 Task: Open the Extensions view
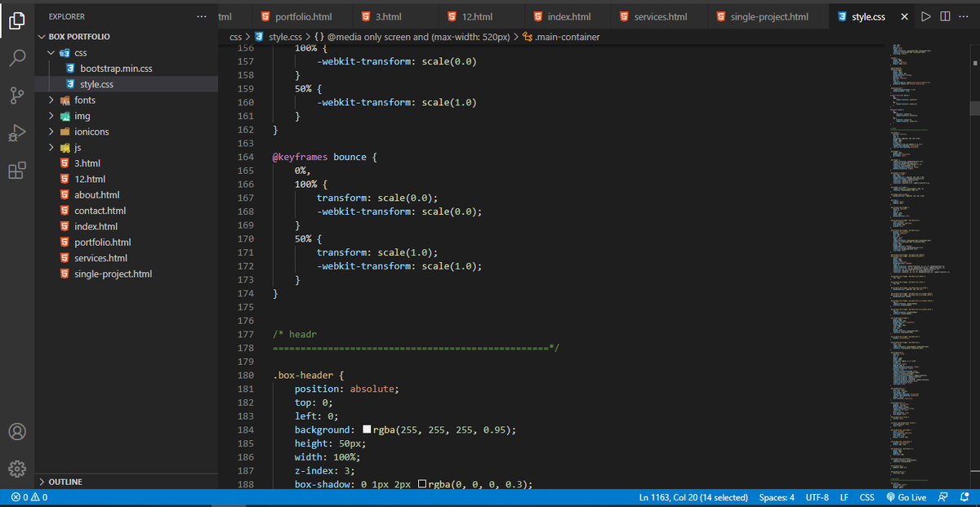point(16,171)
